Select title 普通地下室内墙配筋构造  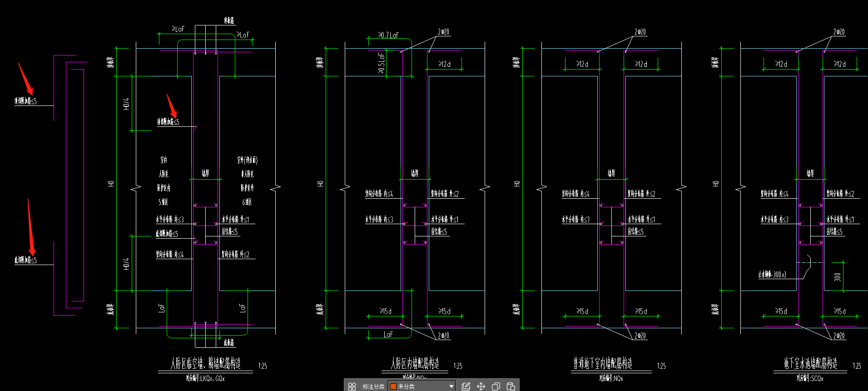pos(603,363)
